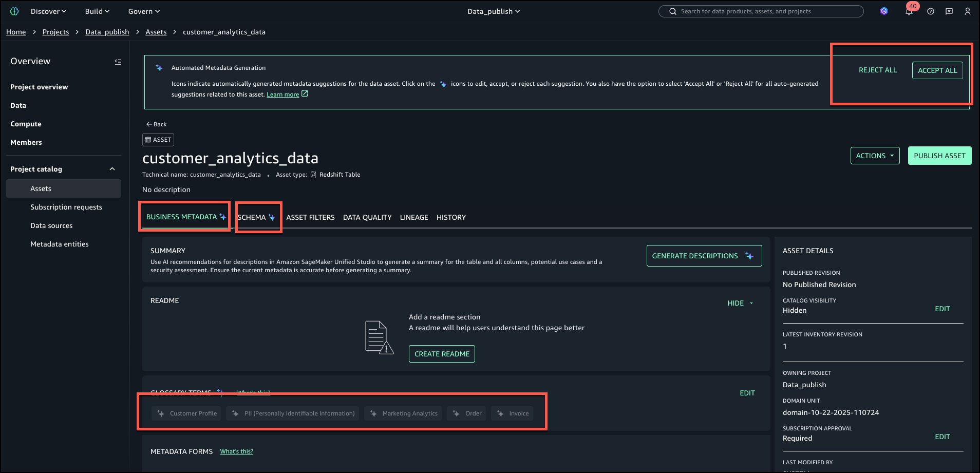Open the DATA QUALITY tab
980x473 pixels.
[367, 217]
